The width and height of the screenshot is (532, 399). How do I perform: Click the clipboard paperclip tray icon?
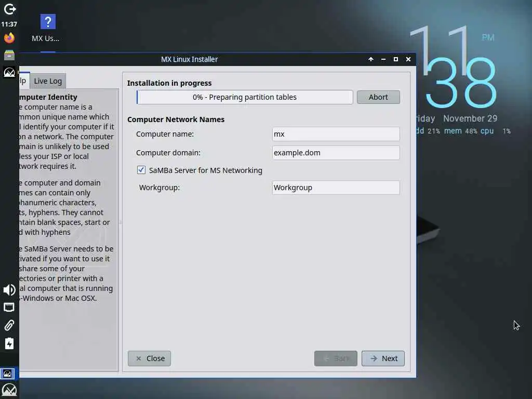point(9,325)
